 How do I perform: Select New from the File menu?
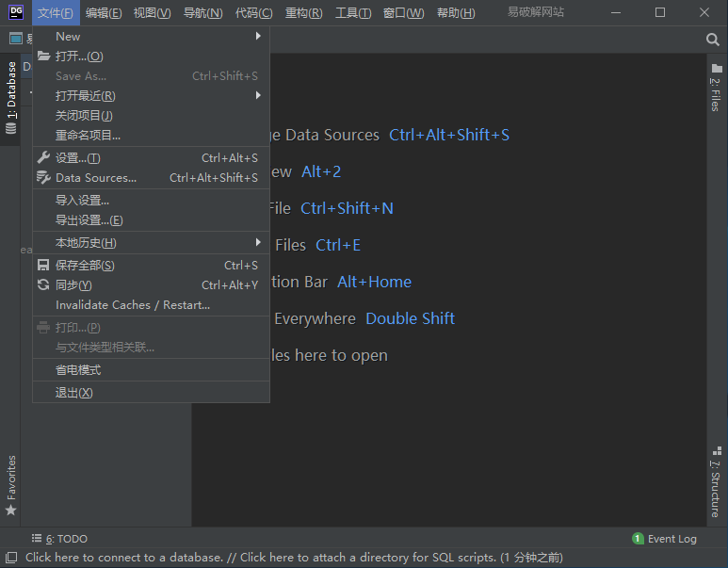pyautogui.click(x=151, y=36)
